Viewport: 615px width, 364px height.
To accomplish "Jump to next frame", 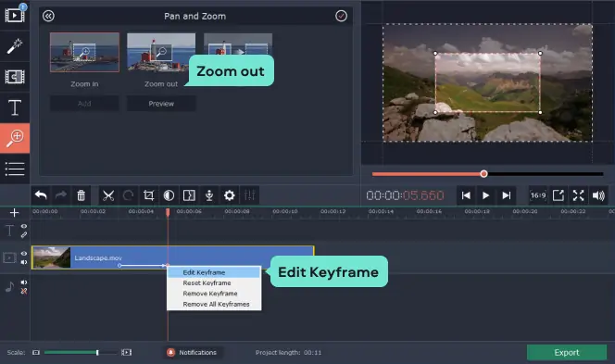I will point(507,195).
